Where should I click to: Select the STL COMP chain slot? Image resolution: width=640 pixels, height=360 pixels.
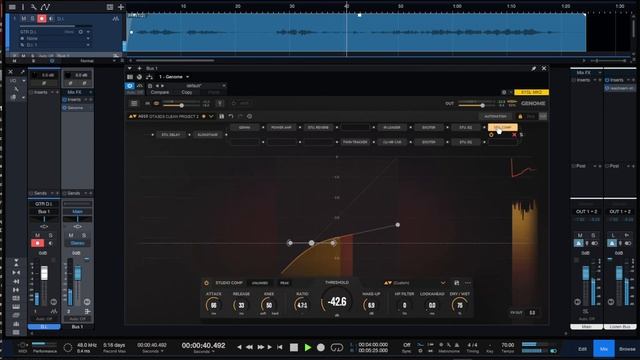click(503, 127)
